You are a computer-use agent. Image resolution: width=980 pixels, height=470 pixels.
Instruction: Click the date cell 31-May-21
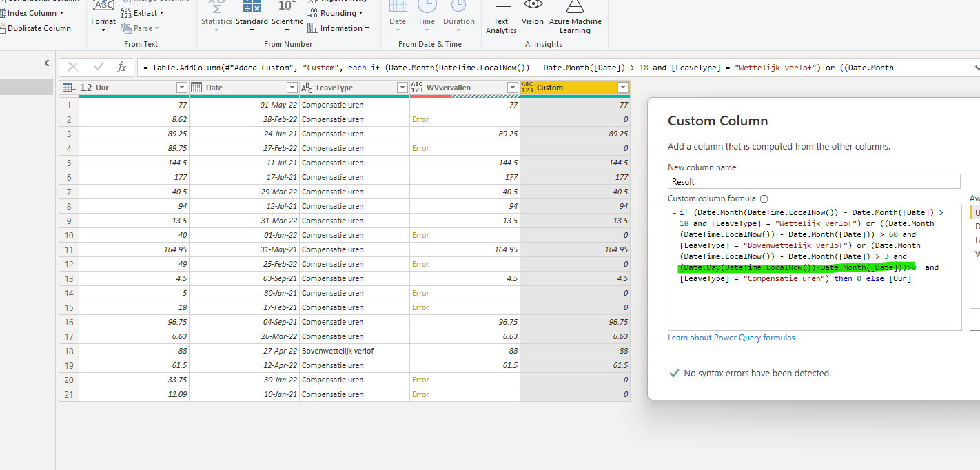[x=245, y=249]
